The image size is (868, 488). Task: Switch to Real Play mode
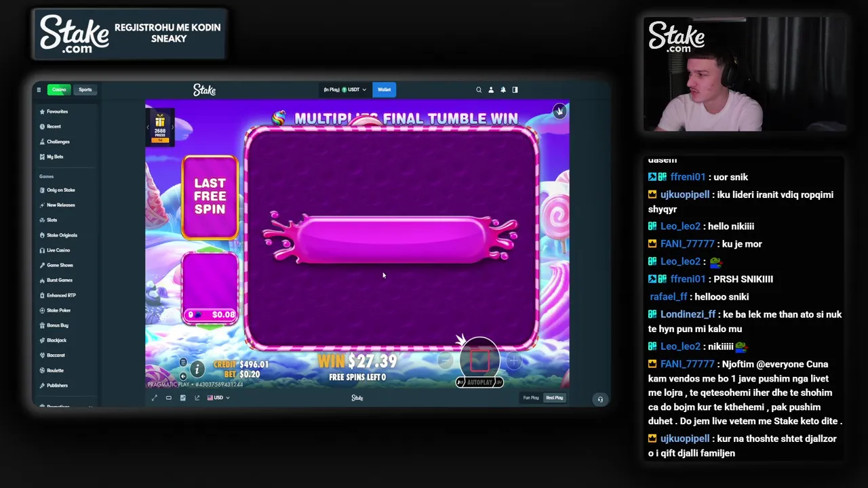pos(554,398)
